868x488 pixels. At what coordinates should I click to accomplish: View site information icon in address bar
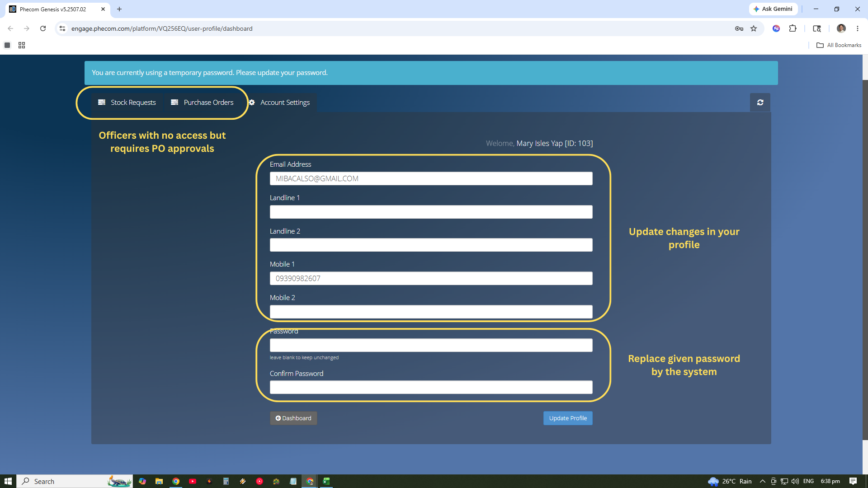point(62,28)
